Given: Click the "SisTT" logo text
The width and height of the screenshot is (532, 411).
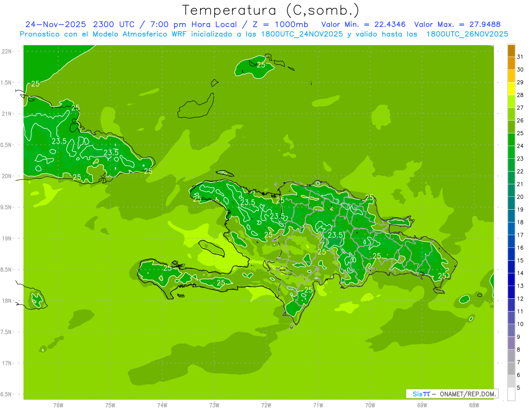Looking at the screenshot, I should pos(421,394).
